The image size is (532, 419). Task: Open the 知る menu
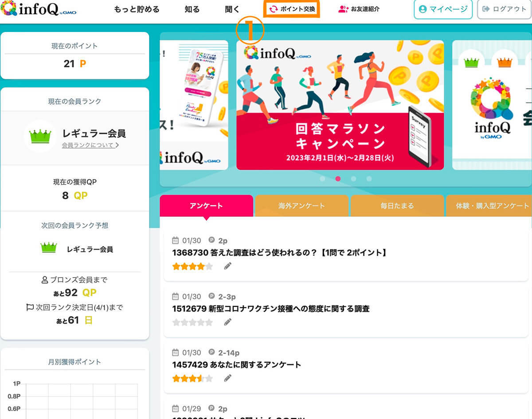pos(192,9)
